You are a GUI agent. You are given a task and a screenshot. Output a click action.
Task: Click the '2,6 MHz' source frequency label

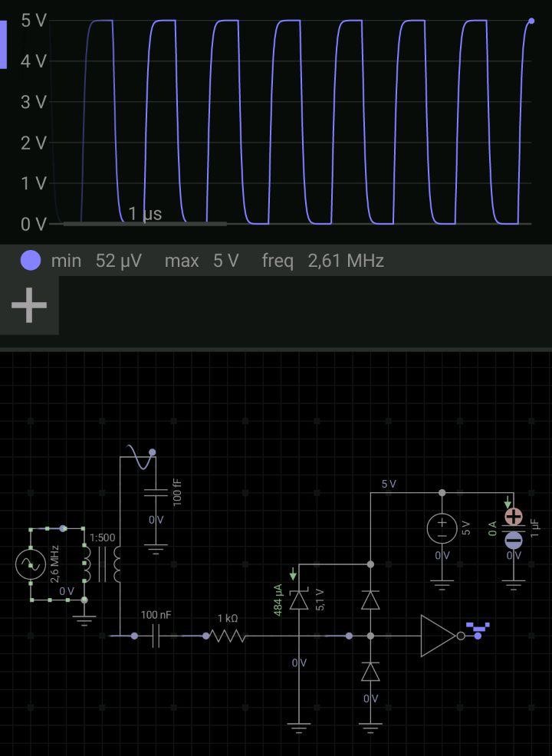tap(54, 564)
